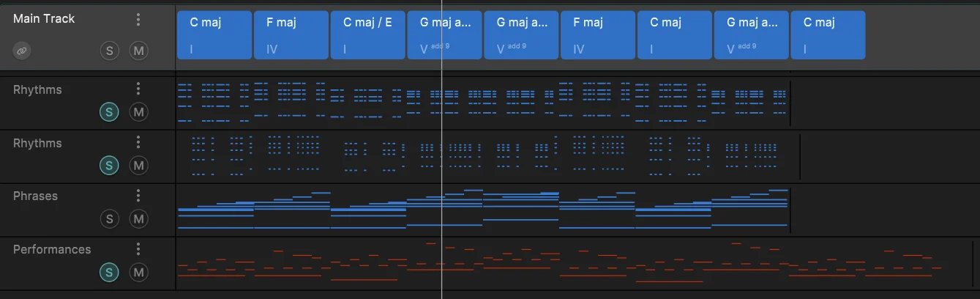Open options menu of first Rhythms track

coord(138,89)
